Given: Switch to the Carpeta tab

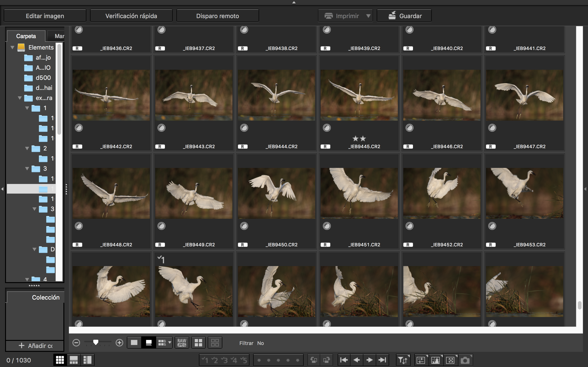Looking at the screenshot, I should 26,36.
